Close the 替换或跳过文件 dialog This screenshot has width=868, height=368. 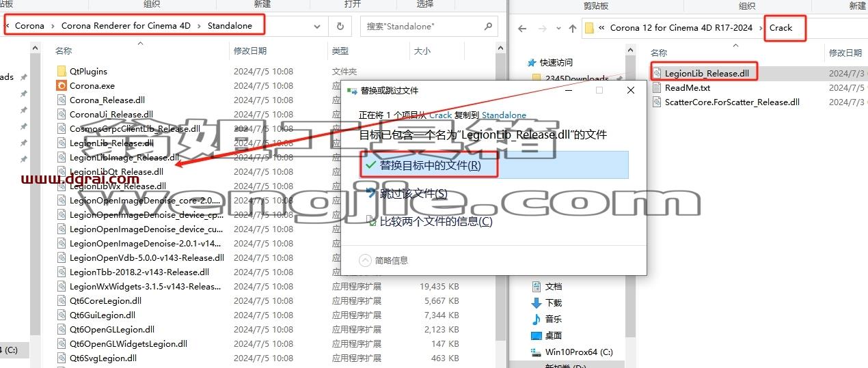coord(630,90)
